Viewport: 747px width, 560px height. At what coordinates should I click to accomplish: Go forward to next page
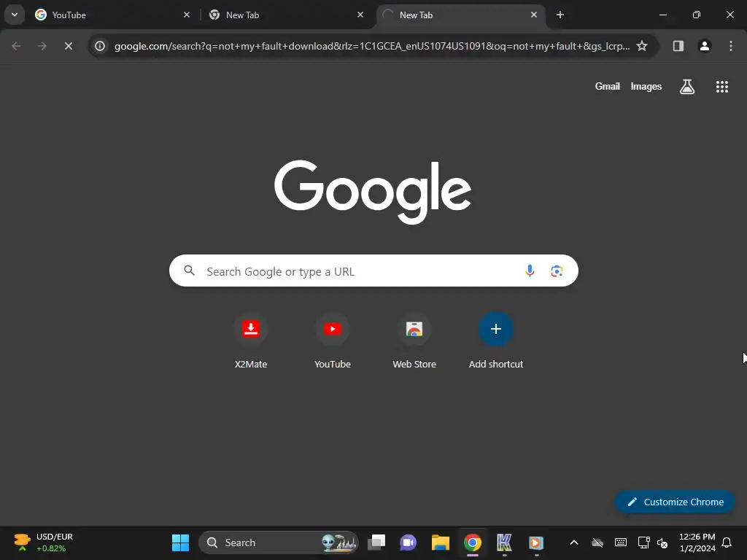click(42, 46)
